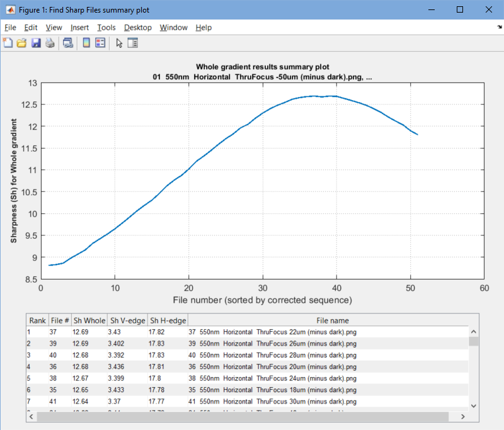Open the Property Inspector toolbar icon

tap(133, 43)
